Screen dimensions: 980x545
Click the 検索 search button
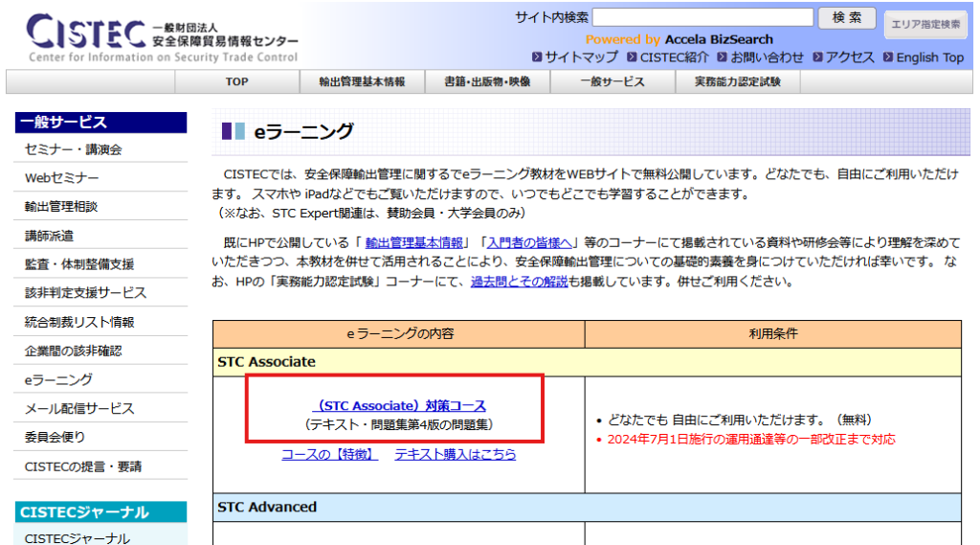[847, 17]
